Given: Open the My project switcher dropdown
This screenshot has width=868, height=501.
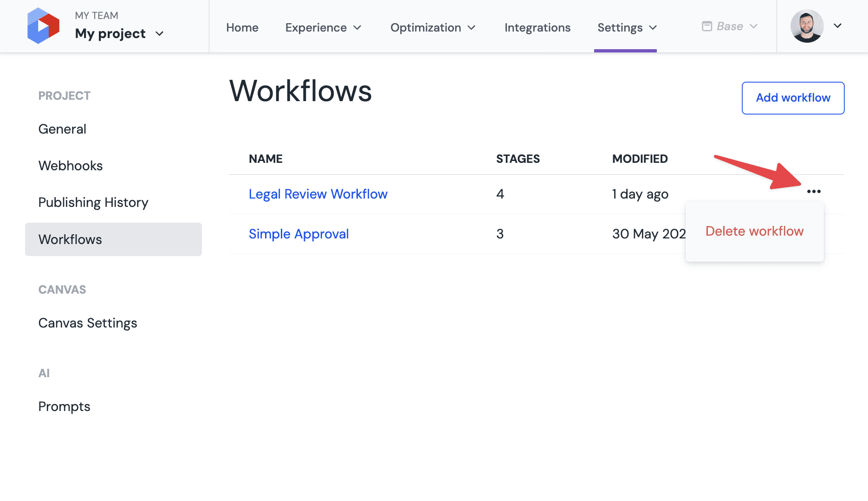Looking at the screenshot, I should (x=119, y=33).
